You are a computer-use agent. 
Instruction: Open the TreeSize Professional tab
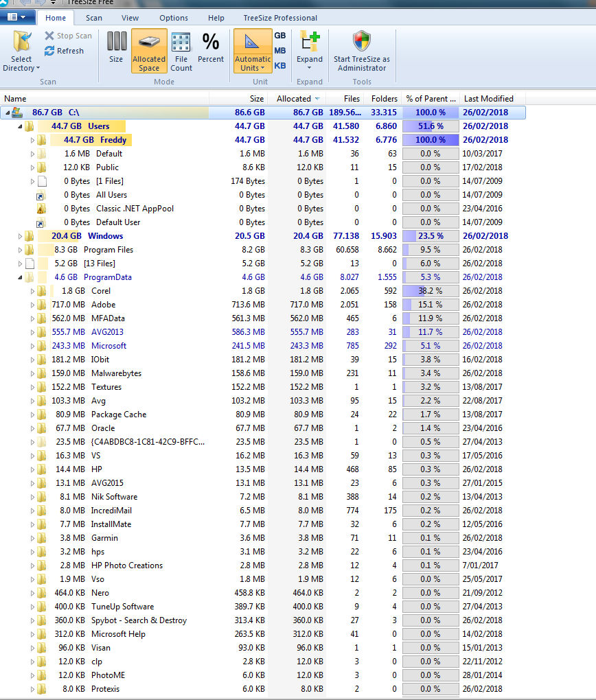coord(280,18)
